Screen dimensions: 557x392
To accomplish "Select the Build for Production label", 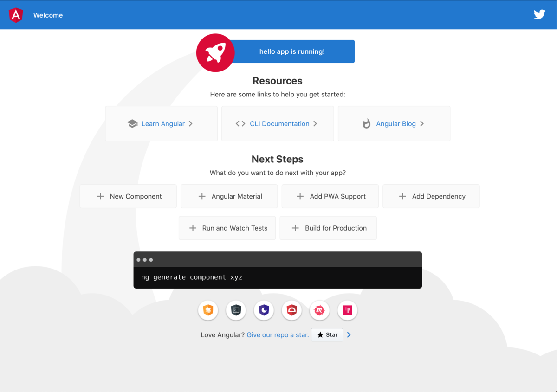I will [336, 228].
